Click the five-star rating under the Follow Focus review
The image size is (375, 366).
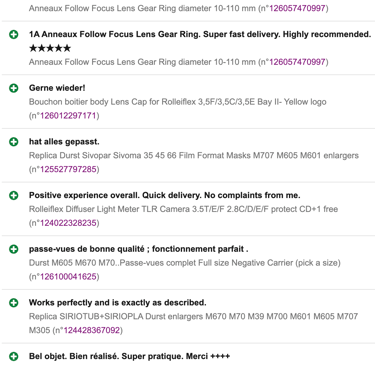coord(50,48)
